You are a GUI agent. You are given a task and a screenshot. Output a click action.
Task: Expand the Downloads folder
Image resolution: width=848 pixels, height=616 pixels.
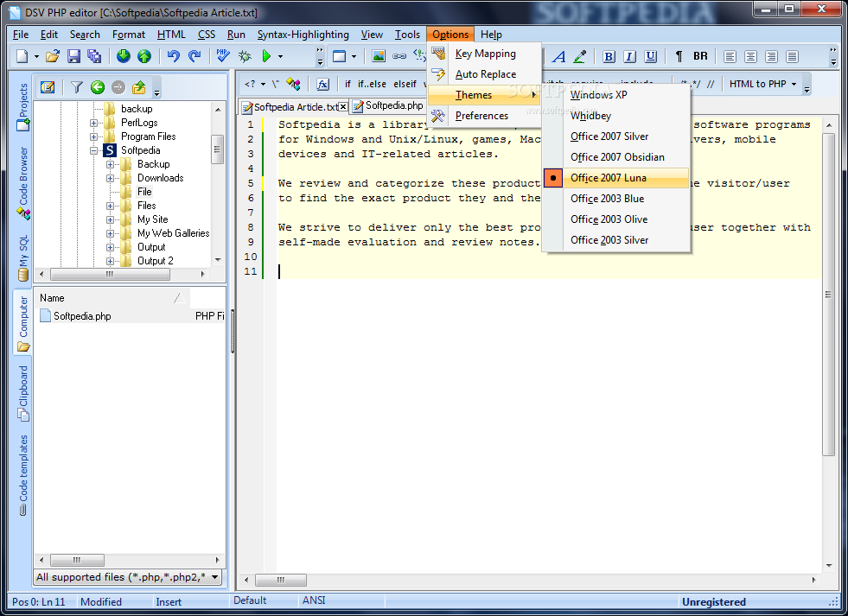point(110,178)
